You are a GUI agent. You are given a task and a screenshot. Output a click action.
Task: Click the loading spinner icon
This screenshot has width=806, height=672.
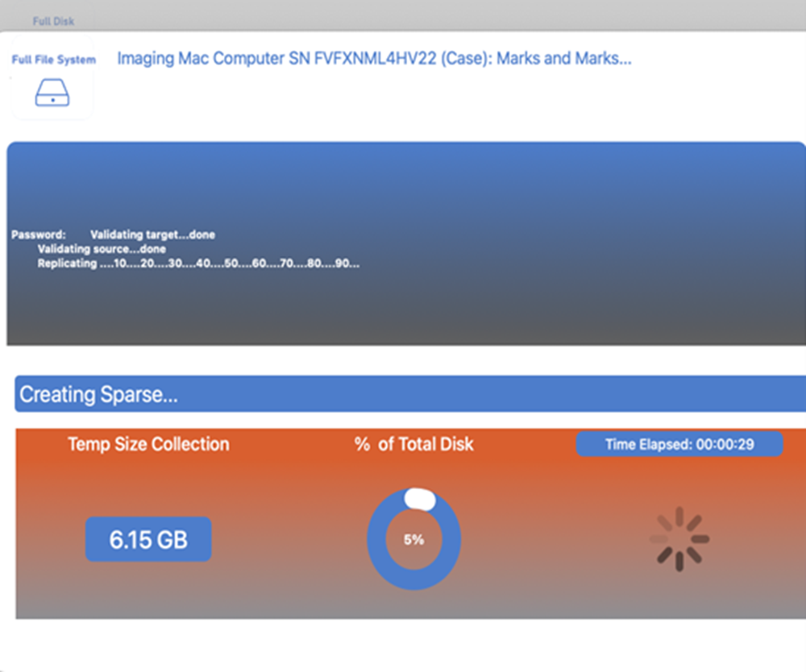pos(679,539)
